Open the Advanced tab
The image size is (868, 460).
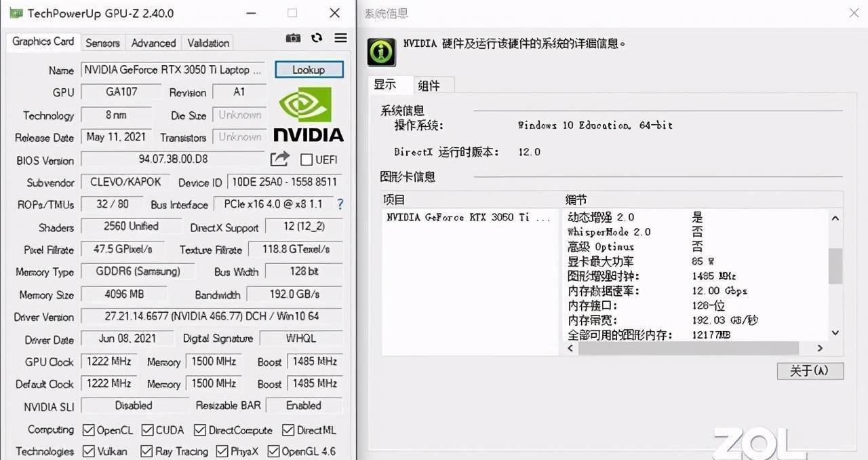pos(153,43)
